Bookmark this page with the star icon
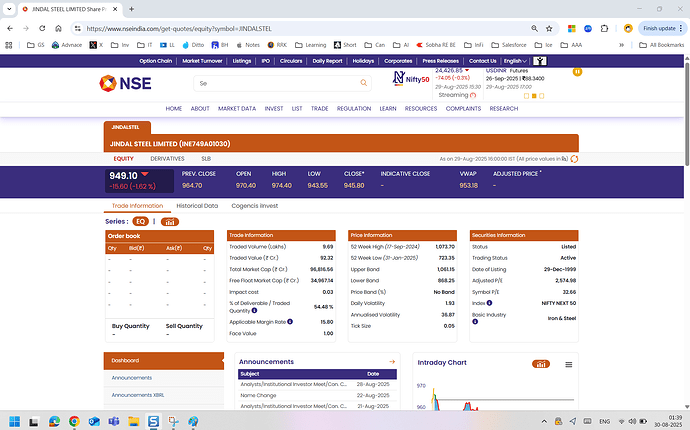This screenshot has width=690, height=430. point(549,29)
